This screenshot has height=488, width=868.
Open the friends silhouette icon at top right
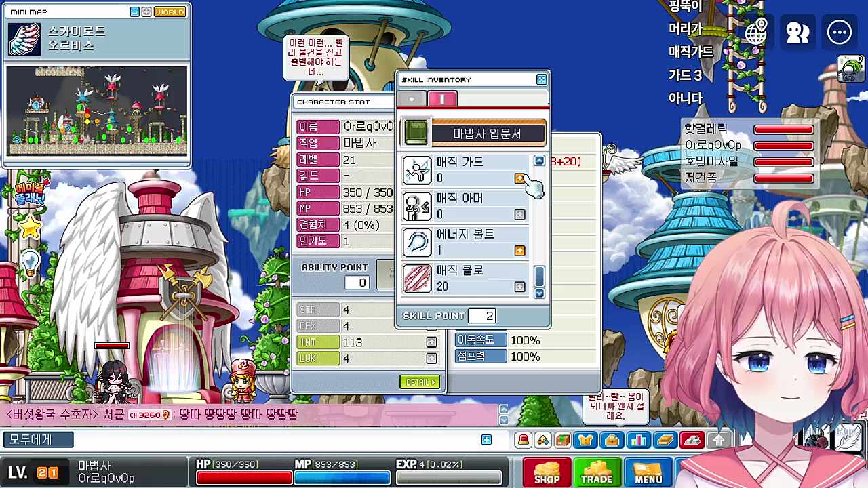click(x=797, y=31)
